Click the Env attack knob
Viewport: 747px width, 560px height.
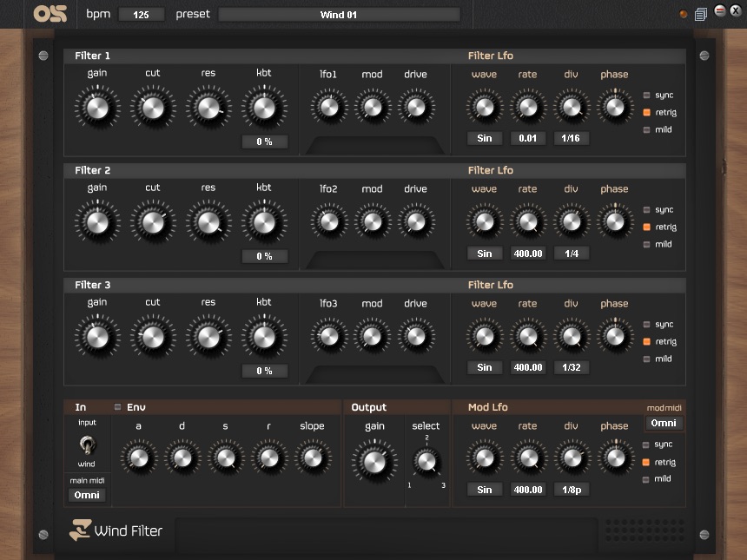139,458
